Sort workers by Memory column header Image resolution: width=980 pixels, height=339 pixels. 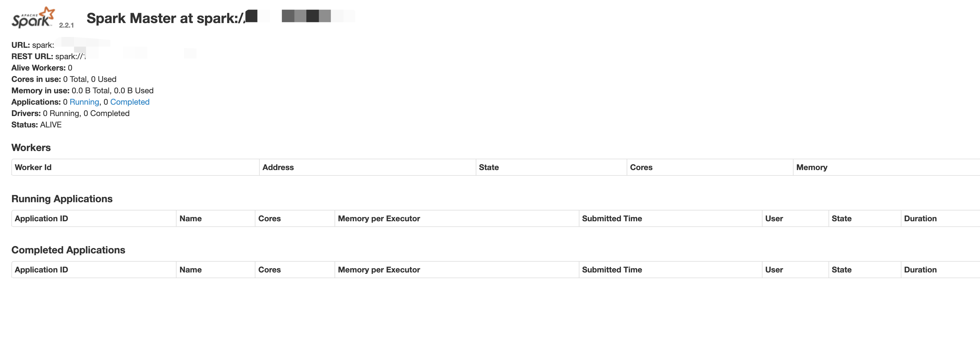[812, 167]
